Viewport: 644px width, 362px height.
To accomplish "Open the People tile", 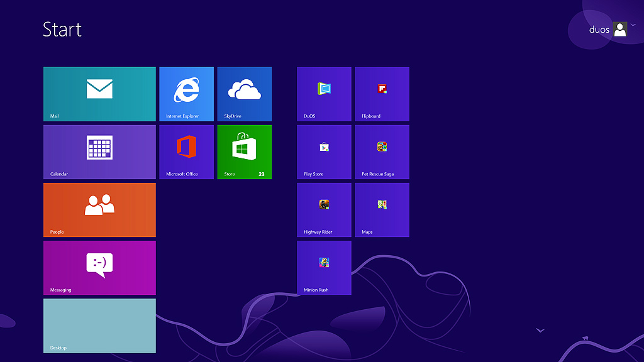I will 99,210.
